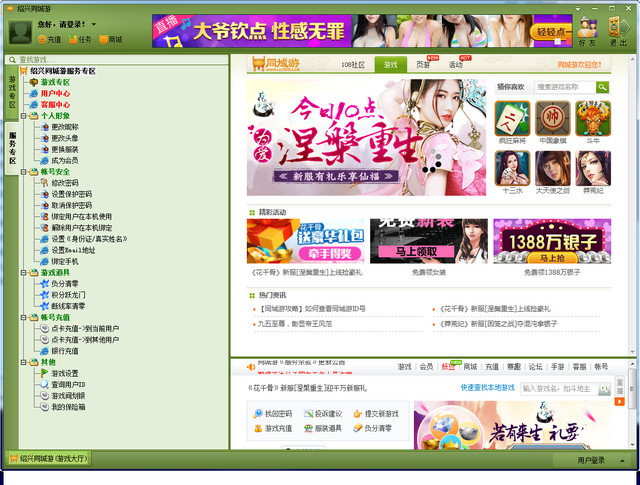Click 快速查找本地游戏 link
The height and width of the screenshot is (485, 640).
pos(487,387)
